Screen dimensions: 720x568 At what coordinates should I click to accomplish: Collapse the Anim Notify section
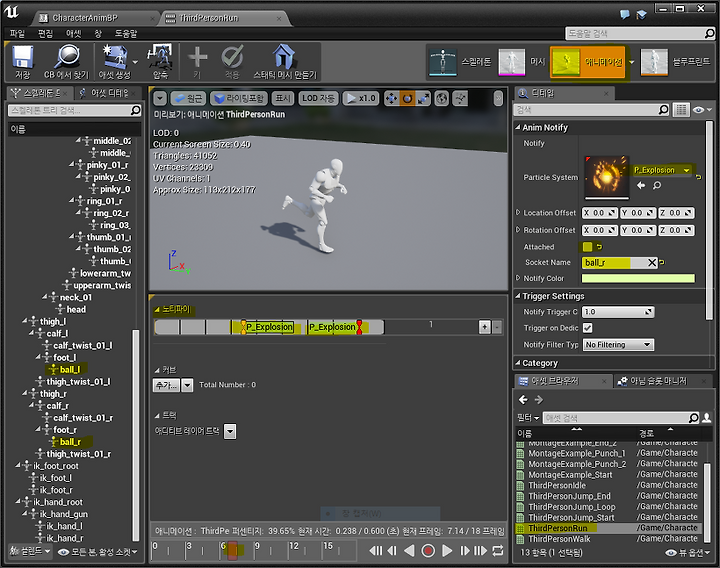click(518, 127)
